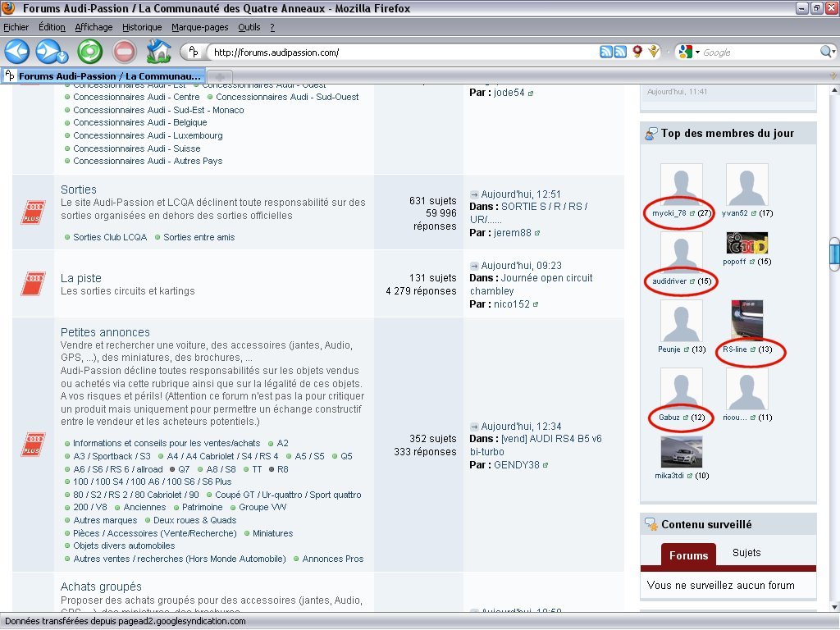
Task: Open the new tab button
Action: point(221,76)
